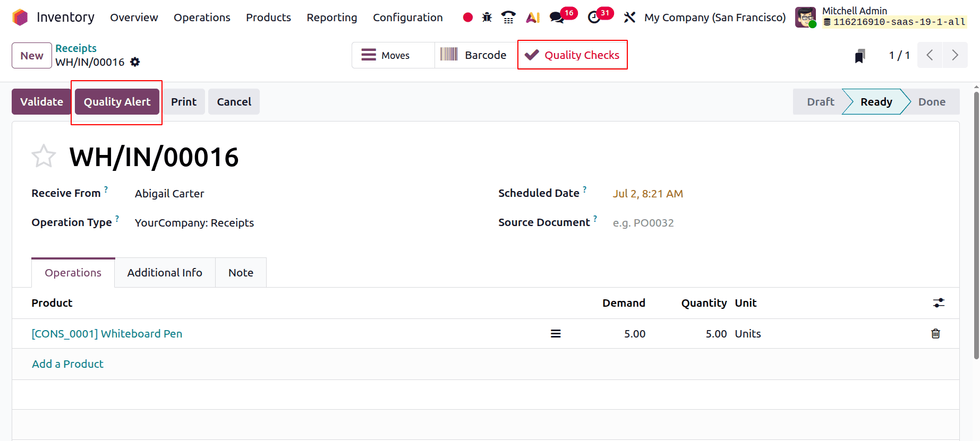Image resolution: width=980 pixels, height=441 pixels.
Task: Validate the receipt
Action: click(41, 102)
